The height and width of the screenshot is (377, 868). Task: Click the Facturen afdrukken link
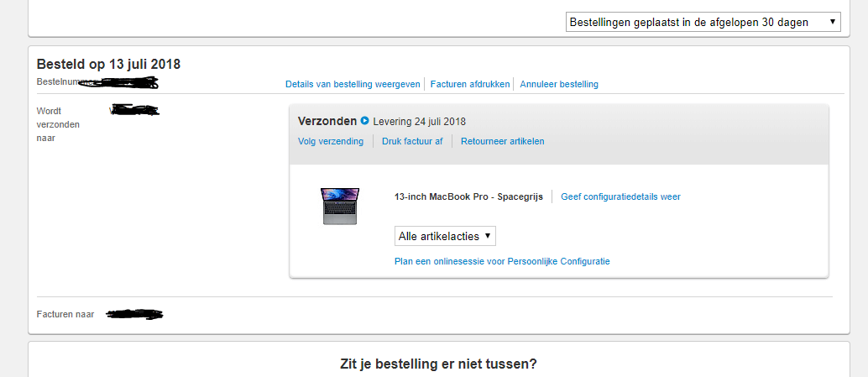coord(470,84)
